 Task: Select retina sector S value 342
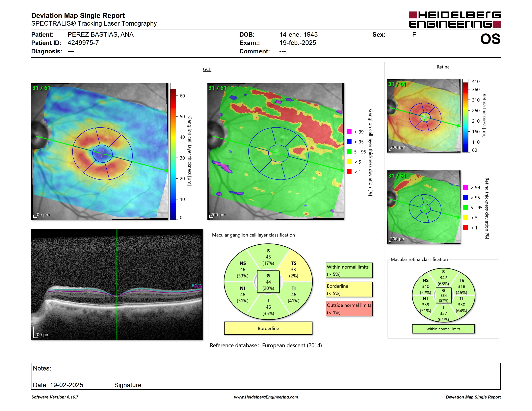[x=443, y=278]
